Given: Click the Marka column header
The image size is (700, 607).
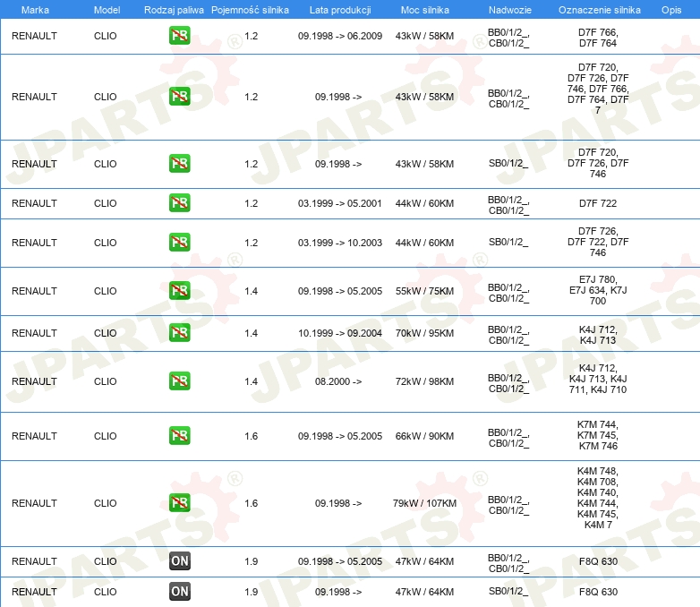Looking at the screenshot, I should tap(34, 10).
